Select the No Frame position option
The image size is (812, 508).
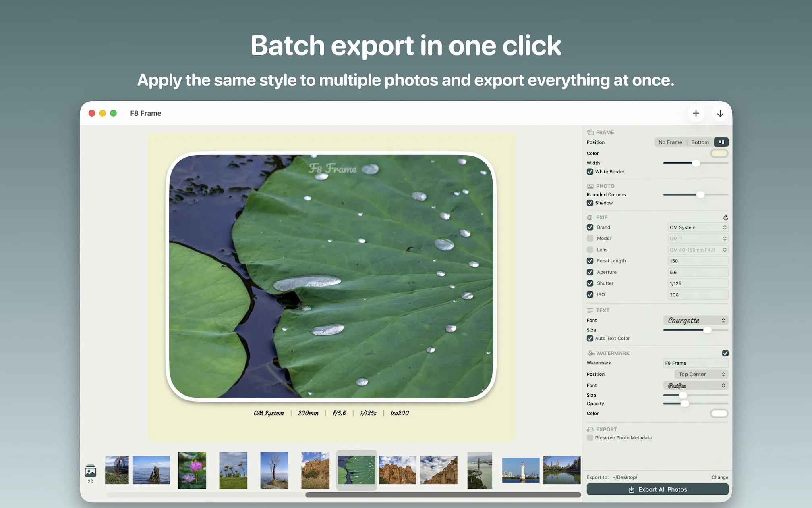pyautogui.click(x=670, y=142)
